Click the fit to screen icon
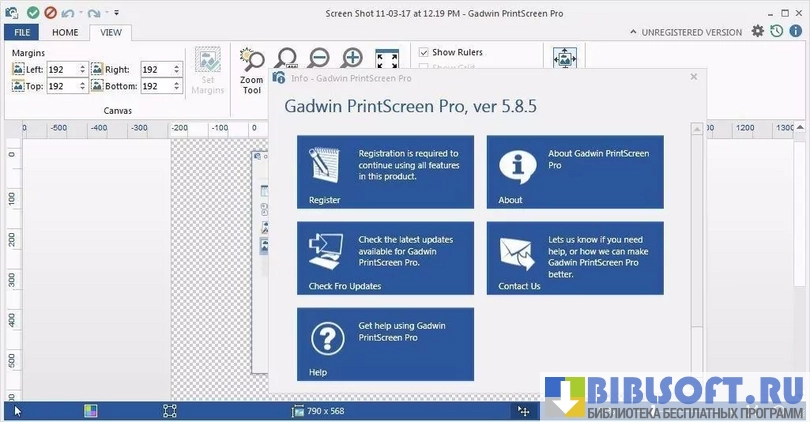The image size is (810, 422). click(387, 59)
